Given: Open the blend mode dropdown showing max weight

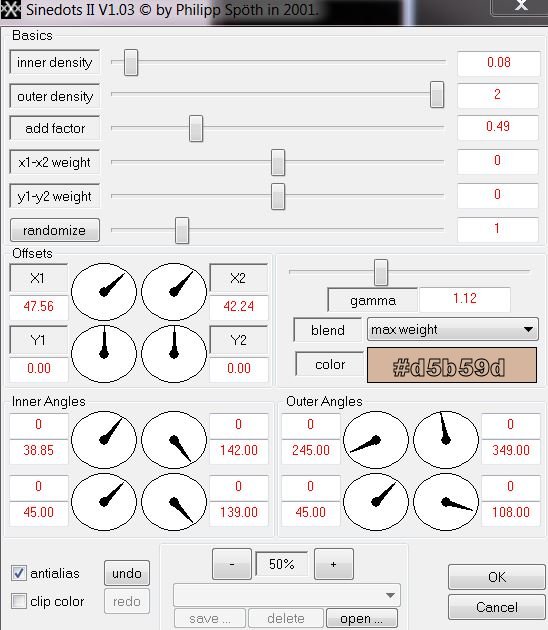Looking at the screenshot, I should tap(452, 329).
